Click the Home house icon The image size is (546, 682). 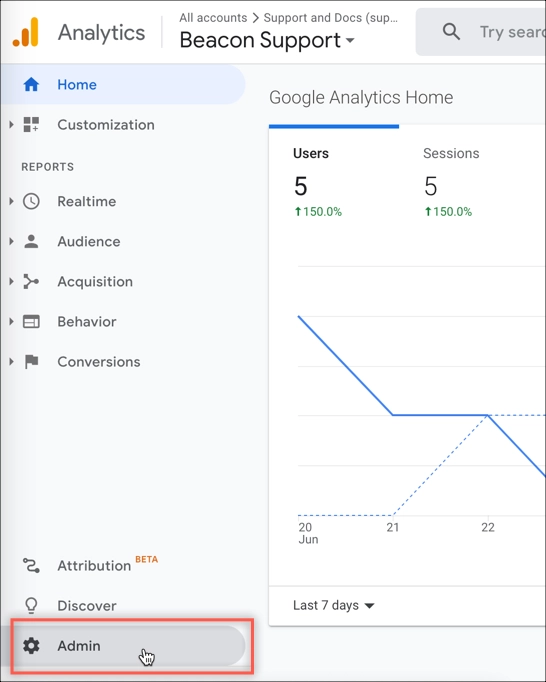click(x=31, y=84)
